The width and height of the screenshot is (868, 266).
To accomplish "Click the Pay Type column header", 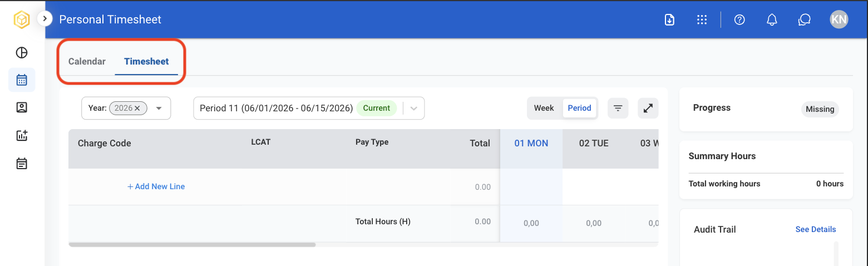I will click(x=372, y=142).
